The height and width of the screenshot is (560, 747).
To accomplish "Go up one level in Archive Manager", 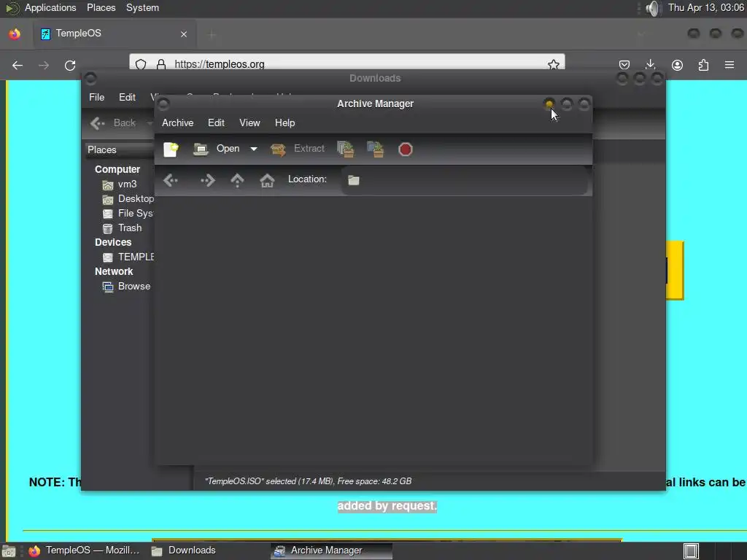I will (237, 180).
